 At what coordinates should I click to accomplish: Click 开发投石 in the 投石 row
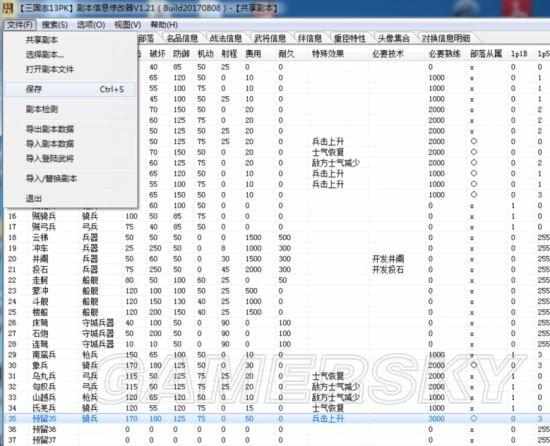(x=388, y=270)
